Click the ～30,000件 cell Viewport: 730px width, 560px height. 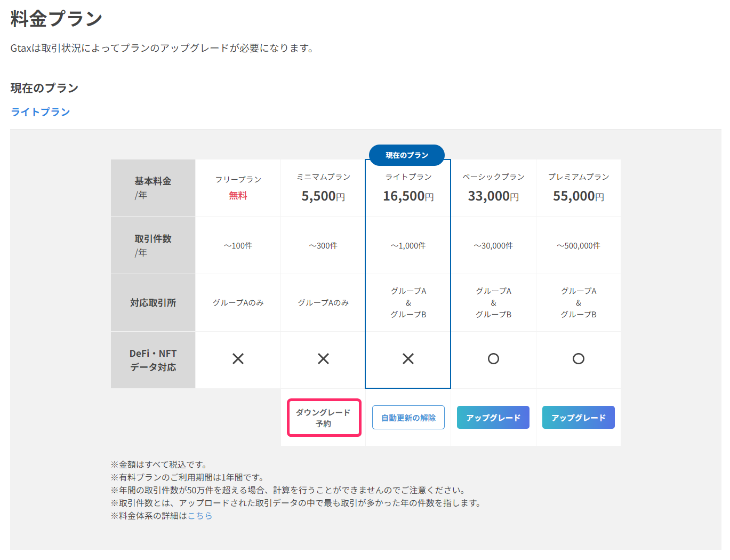[x=493, y=246]
